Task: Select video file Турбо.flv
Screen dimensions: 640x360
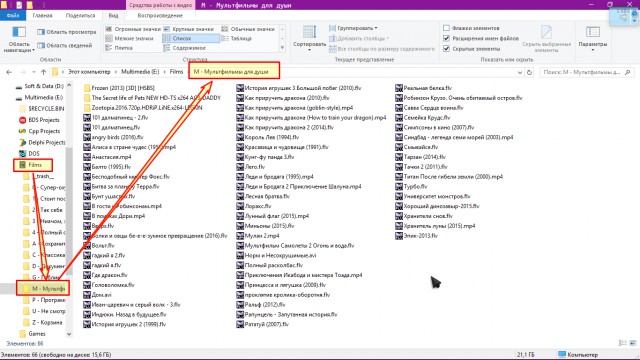Action: click(x=411, y=186)
